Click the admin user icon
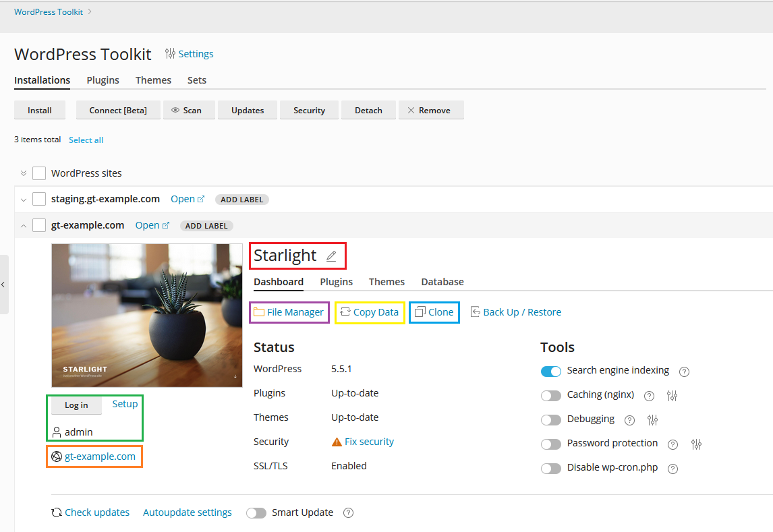Screen dimensions: 773x532 pos(57,432)
